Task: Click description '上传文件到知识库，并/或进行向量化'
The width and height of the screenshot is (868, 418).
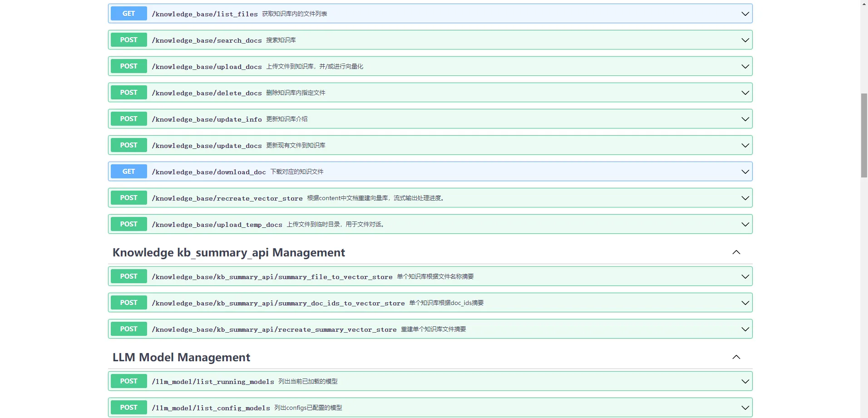Action: point(315,66)
